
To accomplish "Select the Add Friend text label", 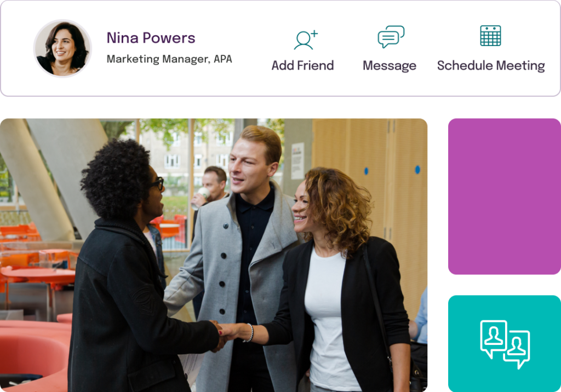I will 302,66.
